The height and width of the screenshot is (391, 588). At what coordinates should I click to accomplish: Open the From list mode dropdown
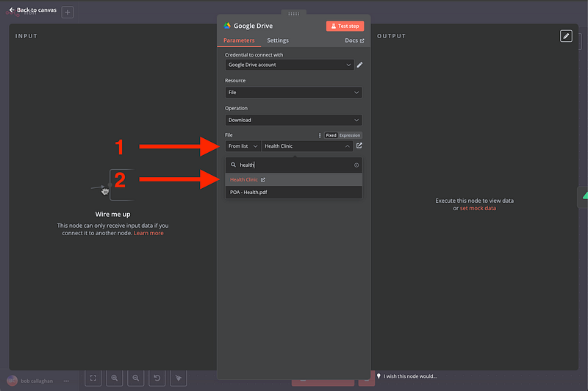tap(243, 146)
